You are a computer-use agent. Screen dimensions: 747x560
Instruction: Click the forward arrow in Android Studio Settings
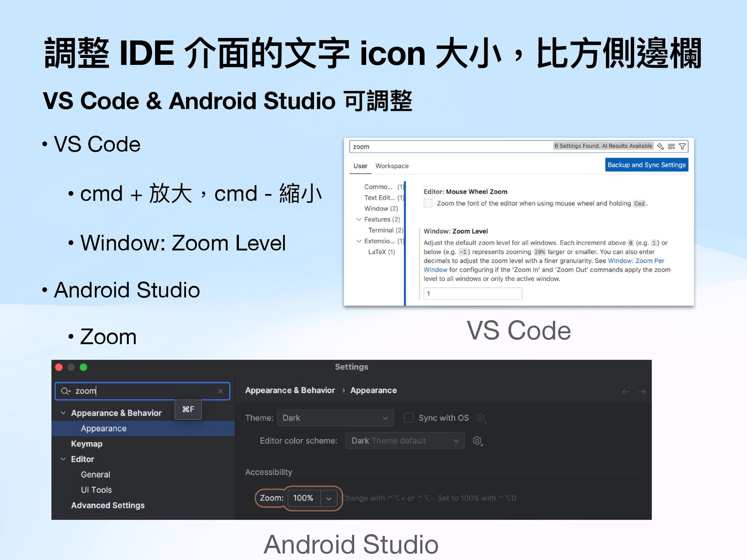pyautogui.click(x=642, y=392)
